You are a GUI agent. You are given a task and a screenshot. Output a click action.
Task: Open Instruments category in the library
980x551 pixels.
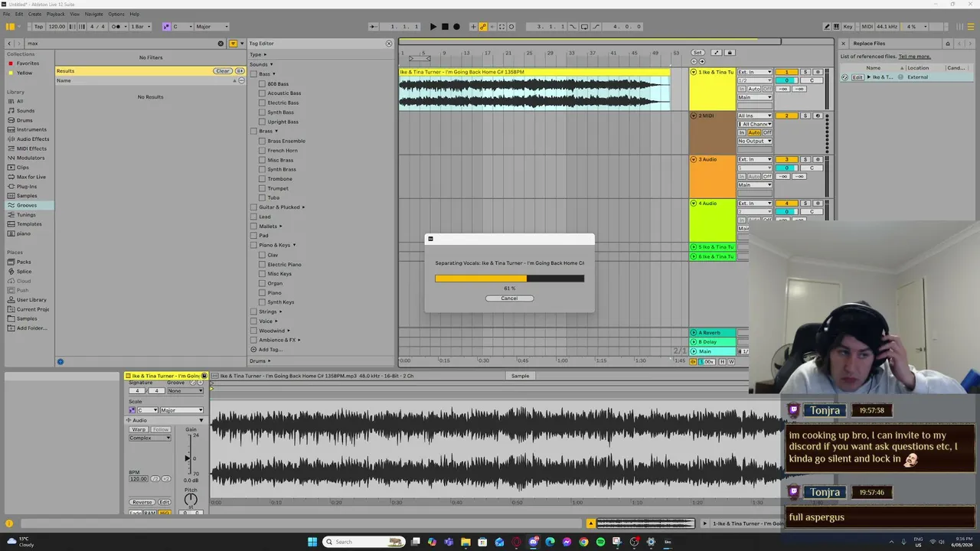(x=31, y=129)
